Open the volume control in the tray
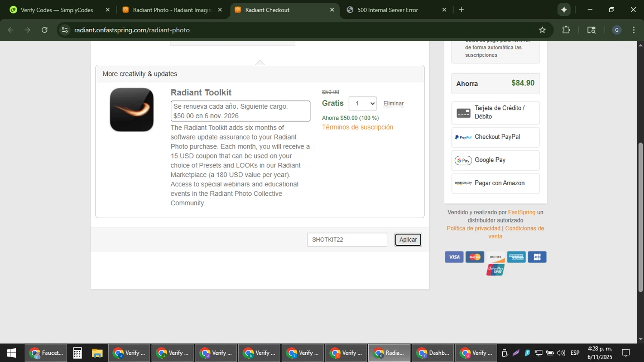 (561, 353)
